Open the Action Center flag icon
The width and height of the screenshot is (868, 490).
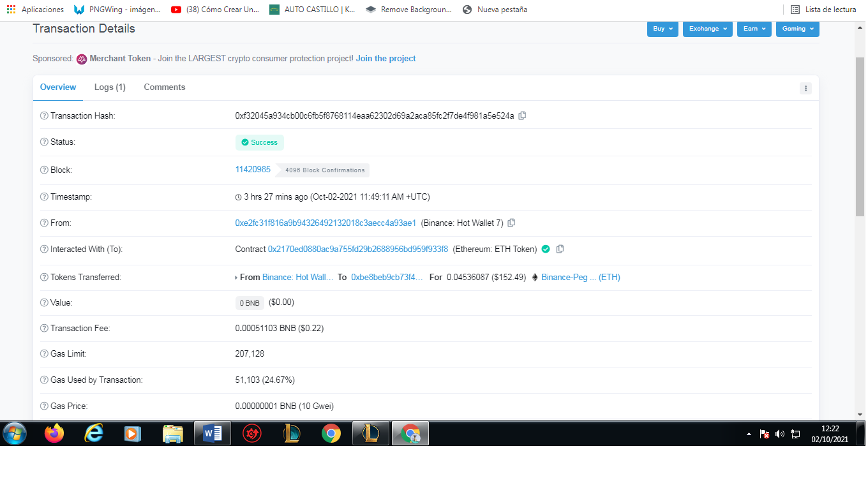click(765, 434)
